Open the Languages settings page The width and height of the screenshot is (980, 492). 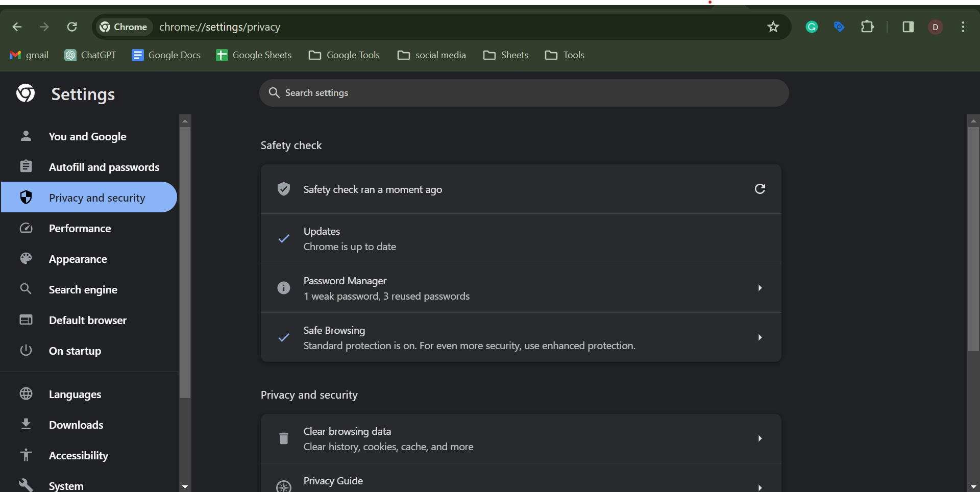[x=89, y=394]
